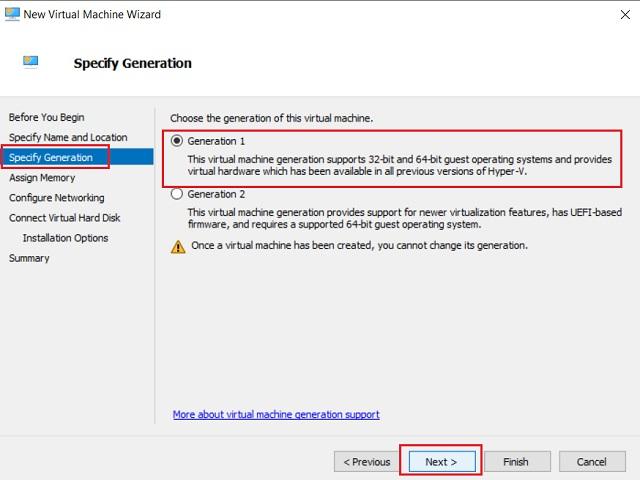
Task: Select the Generation 1 radio button
Action: pyautogui.click(x=177, y=141)
